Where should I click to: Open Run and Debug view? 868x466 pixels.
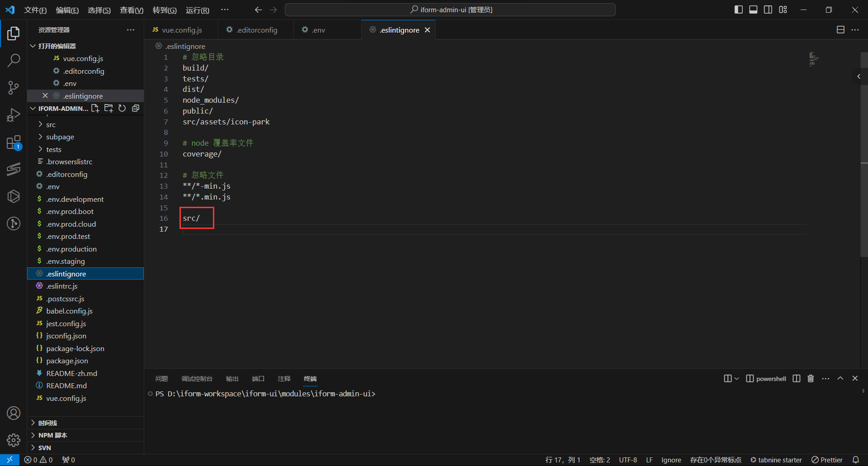coord(14,115)
